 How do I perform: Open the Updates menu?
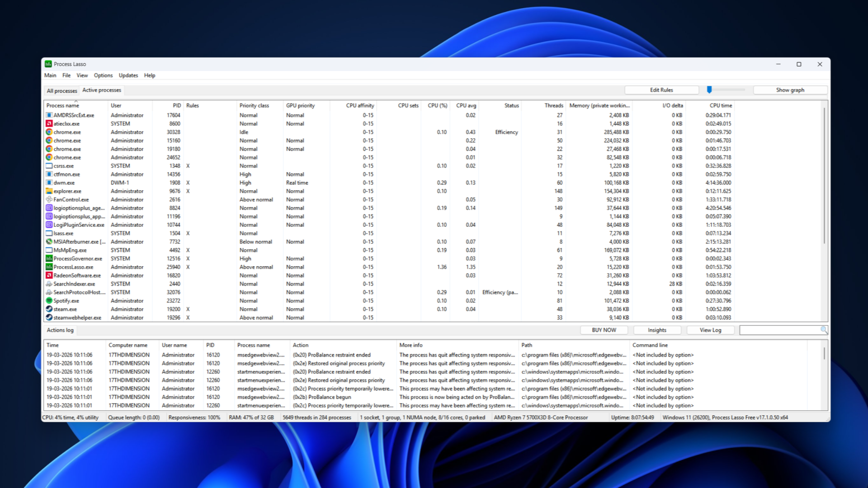[x=128, y=75]
